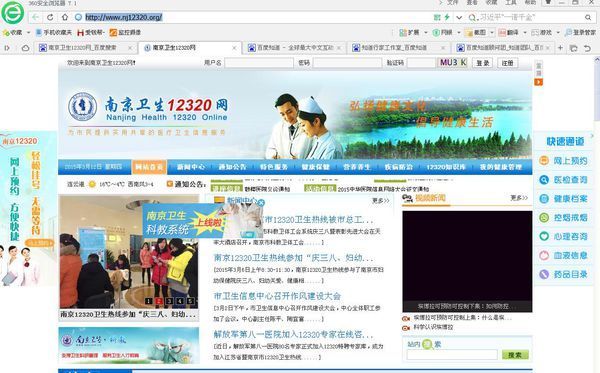This screenshot has width=600, height=373.
Task: Reload the page with the refresh icon
Action: (x=50, y=17)
